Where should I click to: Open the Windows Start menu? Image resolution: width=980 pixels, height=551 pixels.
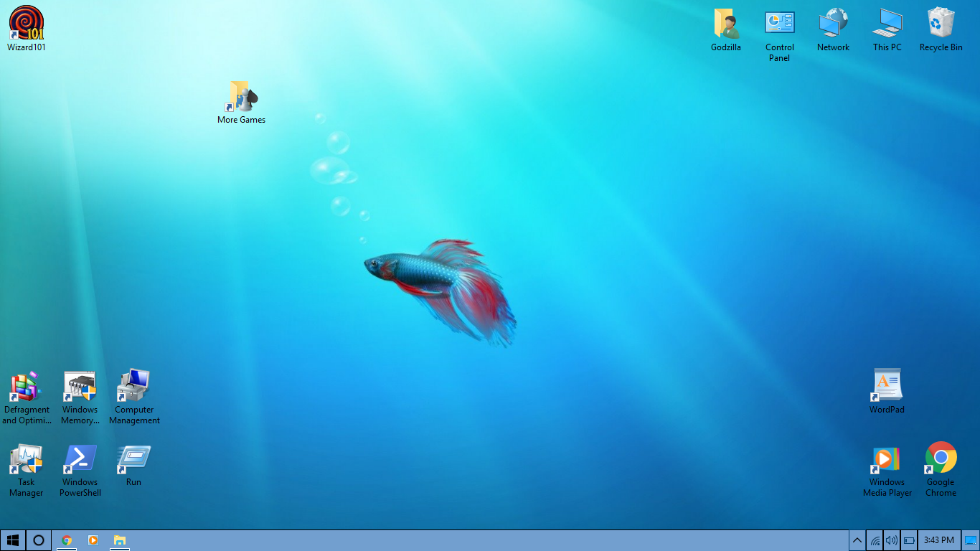(12, 540)
